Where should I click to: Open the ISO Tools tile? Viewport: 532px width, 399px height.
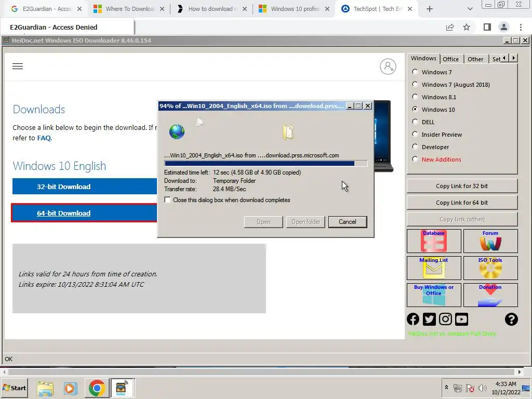[490, 268]
